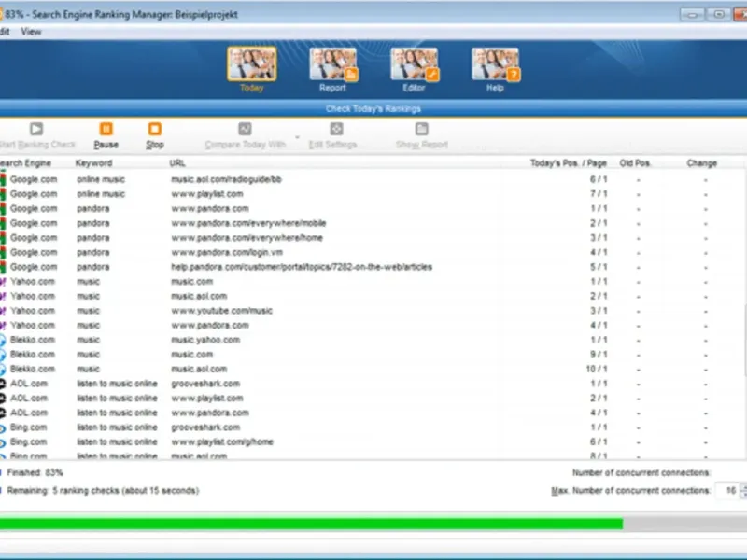Click the Start Ranking Check play icon
This screenshot has width=747, height=560.
pyautogui.click(x=36, y=129)
